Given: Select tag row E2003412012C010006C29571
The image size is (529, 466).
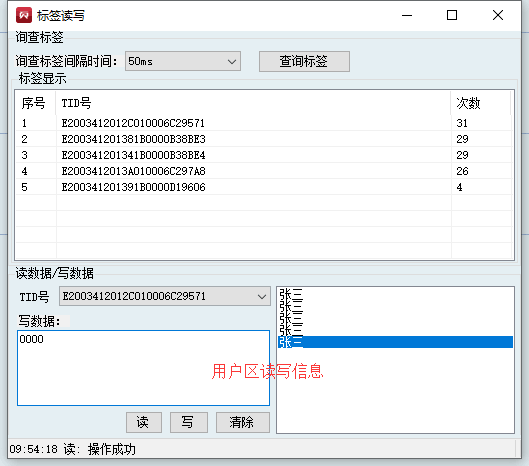Looking at the screenshot, I should click(264, 123).
